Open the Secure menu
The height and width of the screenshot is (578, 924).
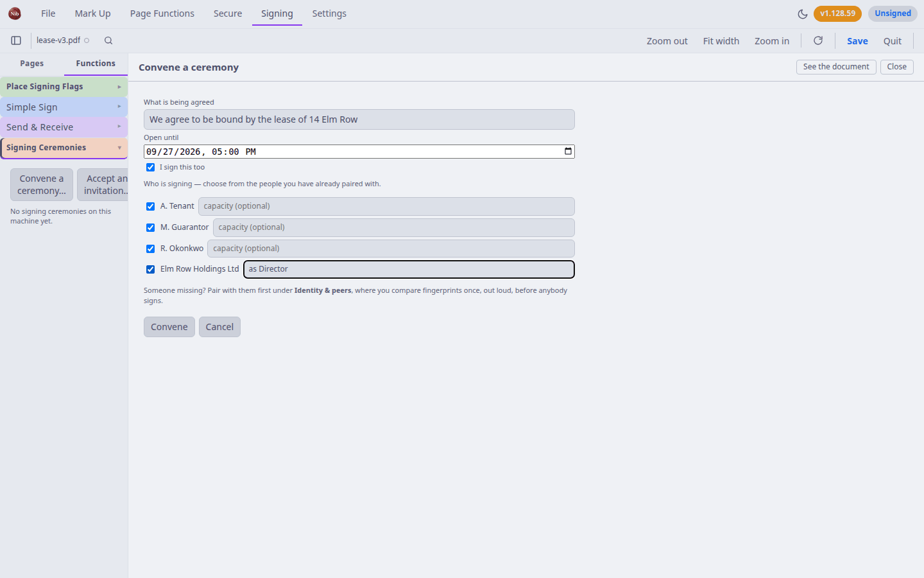(228, 13)
